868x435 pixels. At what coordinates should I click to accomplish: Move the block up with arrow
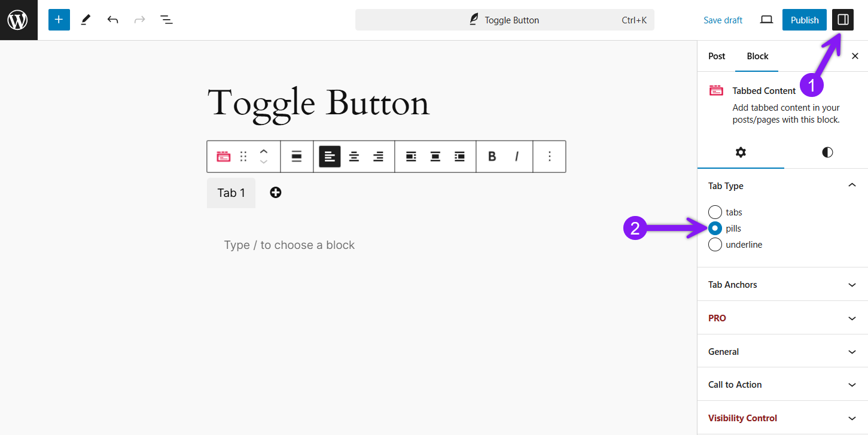pyautogui.click(x=264, y=151)
